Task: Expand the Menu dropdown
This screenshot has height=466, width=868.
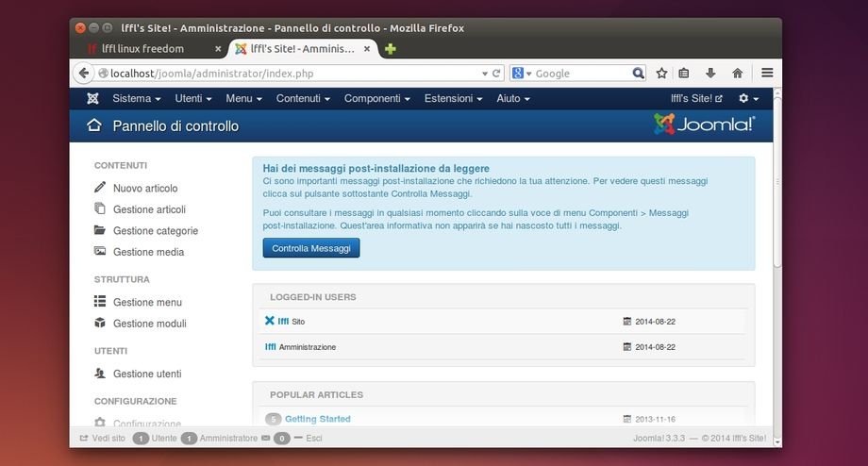Action: click(243, 98)
